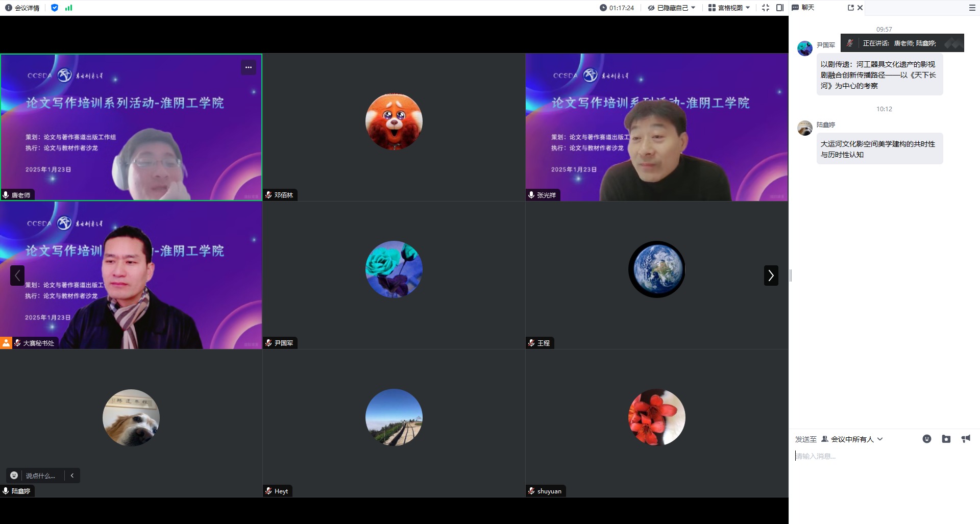Image resolution: width=980 pixels, height=524 pixels.
Task: Open the emoji picker in chat
Action: 926,439
